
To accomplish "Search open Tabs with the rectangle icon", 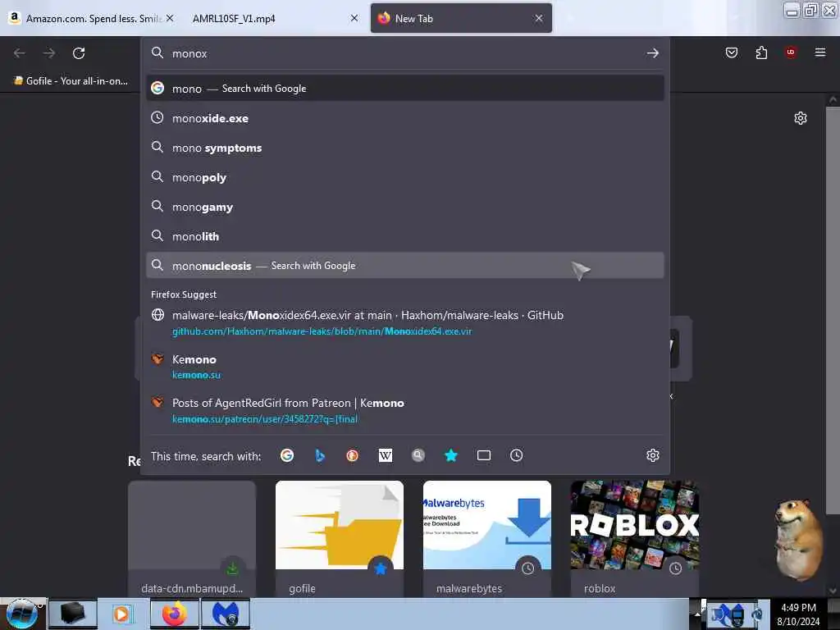I will tap(484, 455).
